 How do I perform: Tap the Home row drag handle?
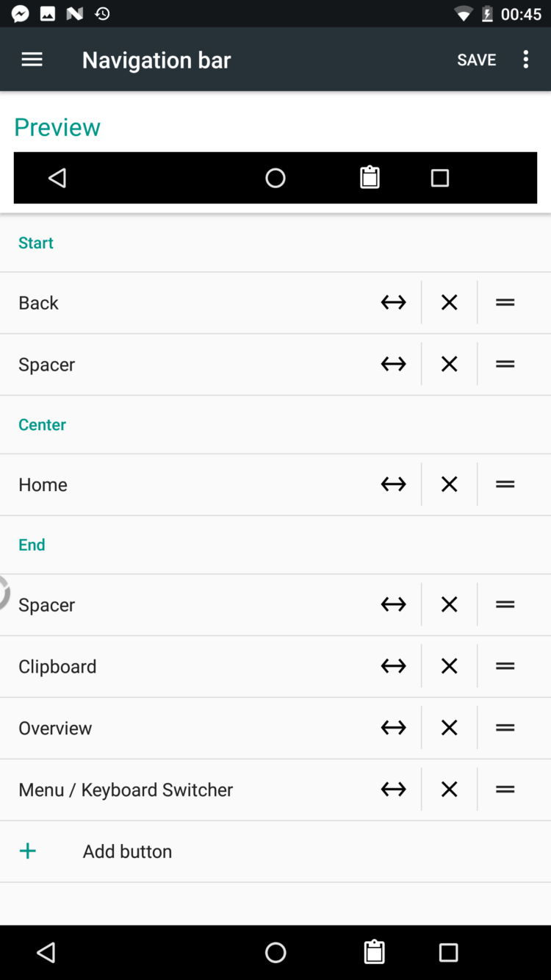(505, 484)
